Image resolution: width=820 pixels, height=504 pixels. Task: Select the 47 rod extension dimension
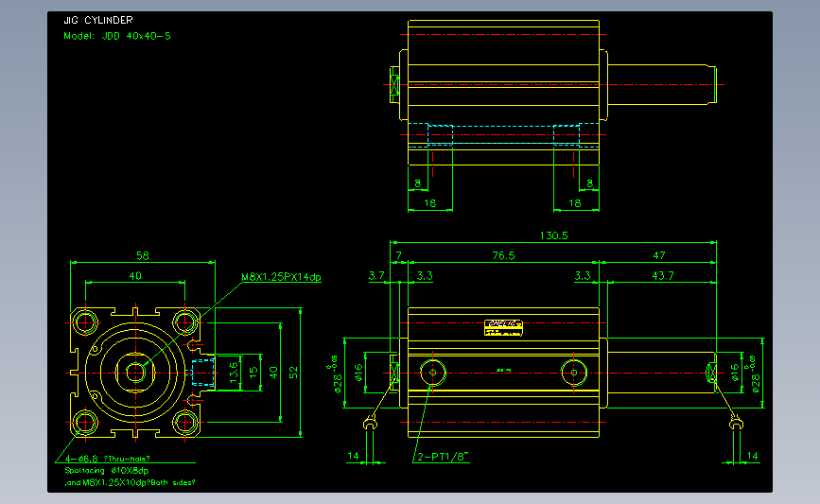coord(659,255)
